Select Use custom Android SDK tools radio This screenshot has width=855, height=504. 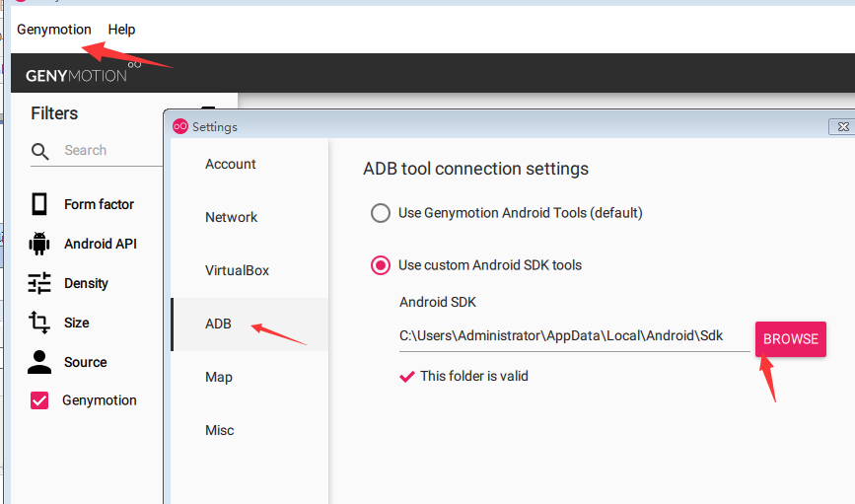point(381,265)
